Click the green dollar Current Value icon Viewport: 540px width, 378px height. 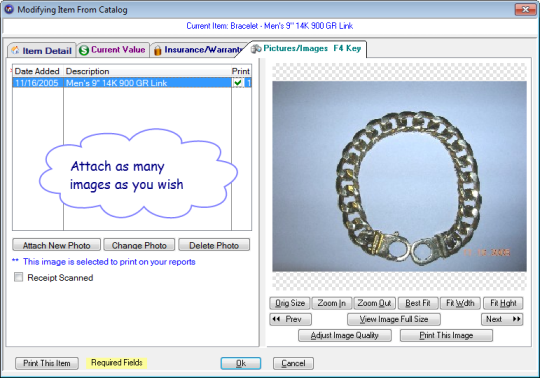[x=84, y=50]
